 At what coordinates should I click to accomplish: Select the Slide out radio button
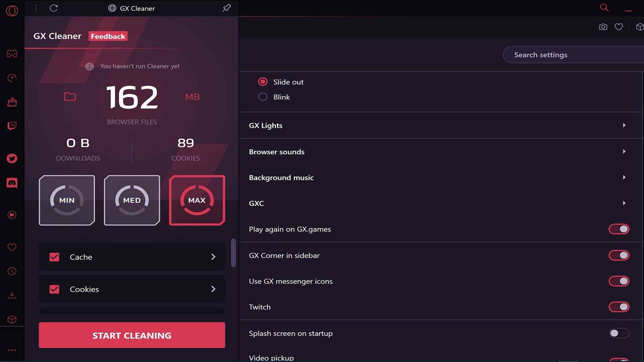[262, 81]
